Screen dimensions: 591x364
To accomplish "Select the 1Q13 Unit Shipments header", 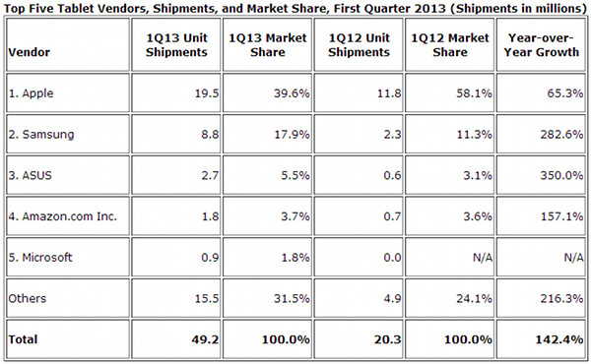I will 176,45.
